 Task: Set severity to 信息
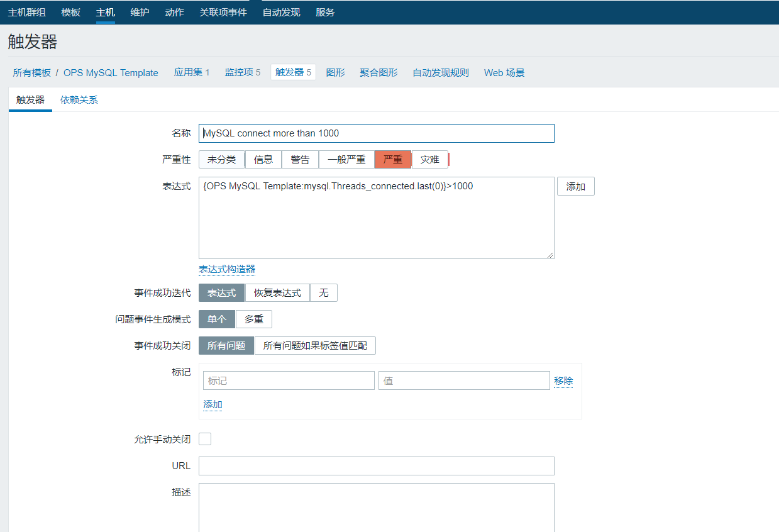point(263,160)
